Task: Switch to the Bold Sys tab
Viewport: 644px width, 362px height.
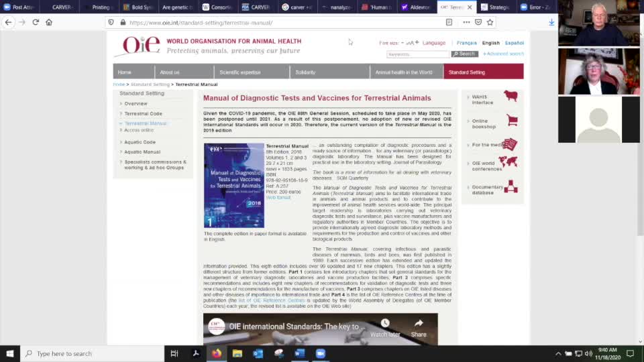Action: point(138,7)
